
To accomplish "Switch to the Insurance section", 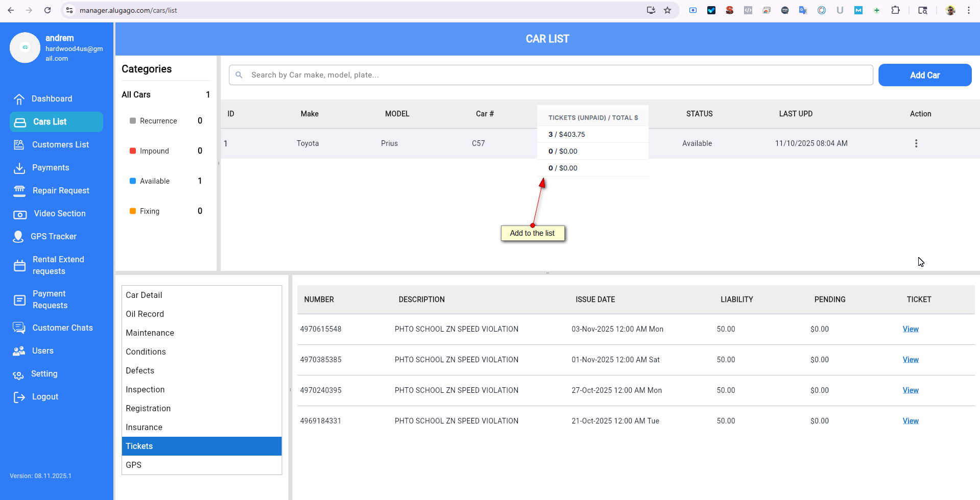I will [x=144, y=428].
